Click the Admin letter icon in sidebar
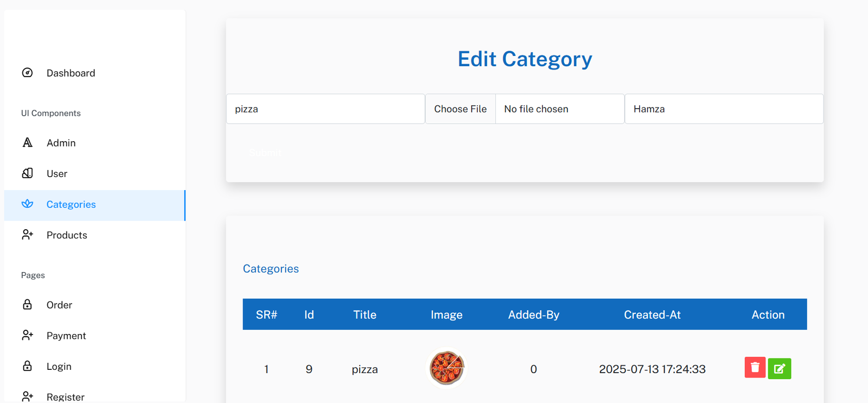Image resolution: width=868 pixels, height=403 pixels. pyautogui.click(x=27, y=142)
